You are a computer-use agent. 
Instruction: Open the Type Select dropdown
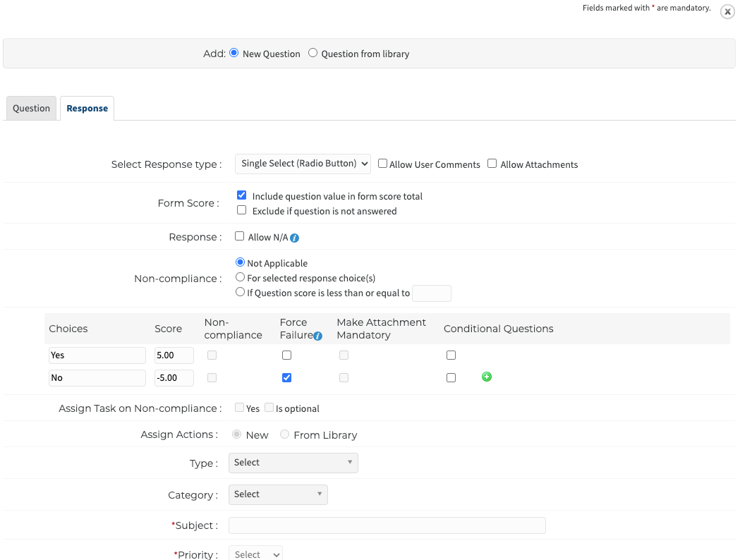(293, 463)
